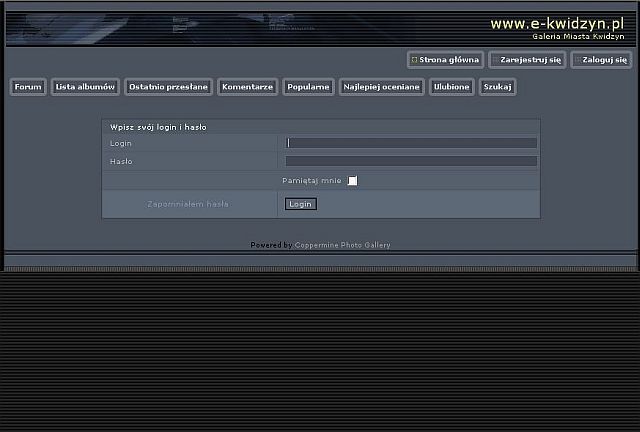Click the Szukaj search menu item
This screenshot has height=432, width=640.
pos(497,87)
